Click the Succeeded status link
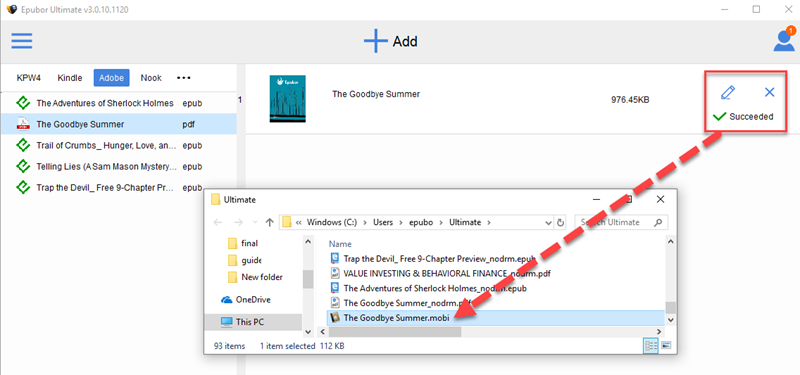The height and width of the screenshot is (375, 800). 743,116
